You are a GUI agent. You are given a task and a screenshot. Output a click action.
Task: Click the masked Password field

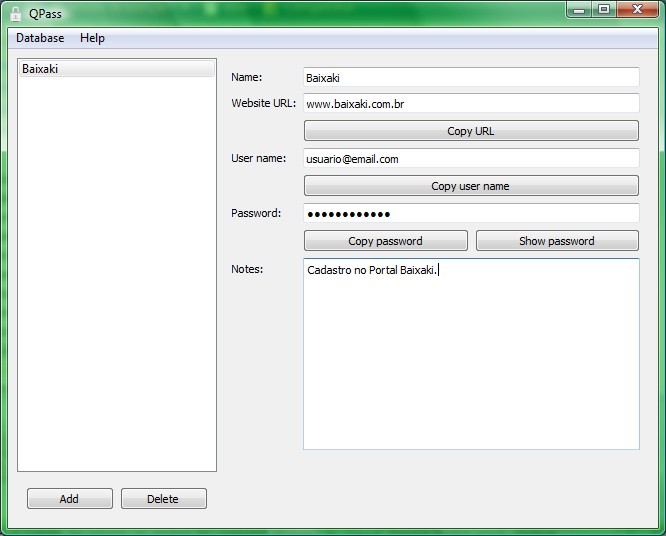point(470,213)
